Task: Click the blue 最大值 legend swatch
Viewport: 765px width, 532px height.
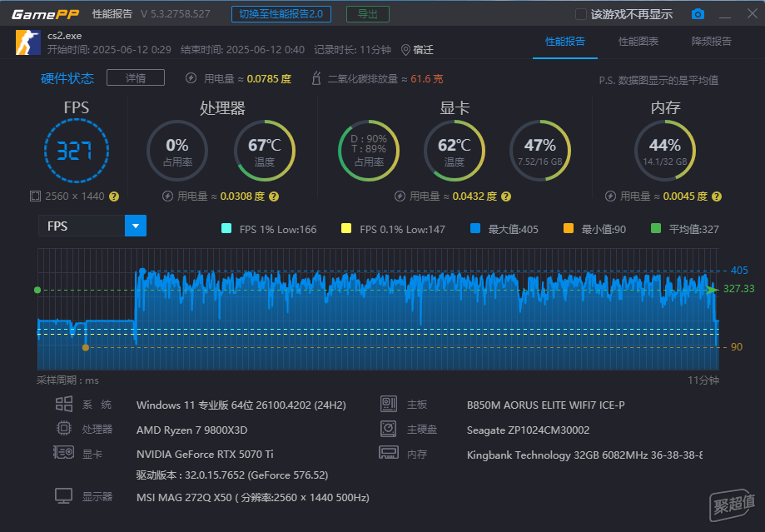Action: [x=475, y=228]
